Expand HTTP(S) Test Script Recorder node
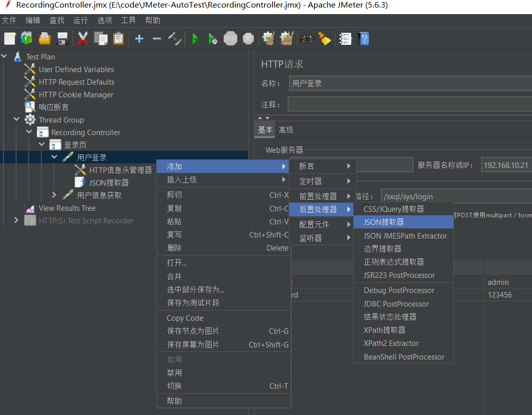 pos(16,220)
